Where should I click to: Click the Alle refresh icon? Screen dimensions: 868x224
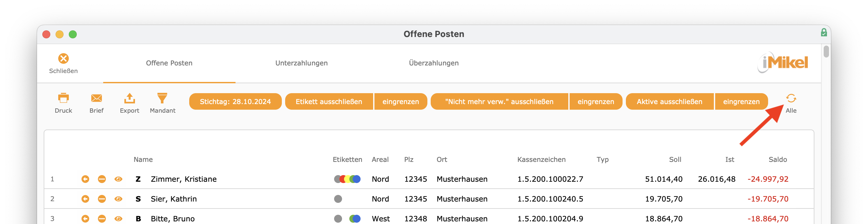click(791, 98)
